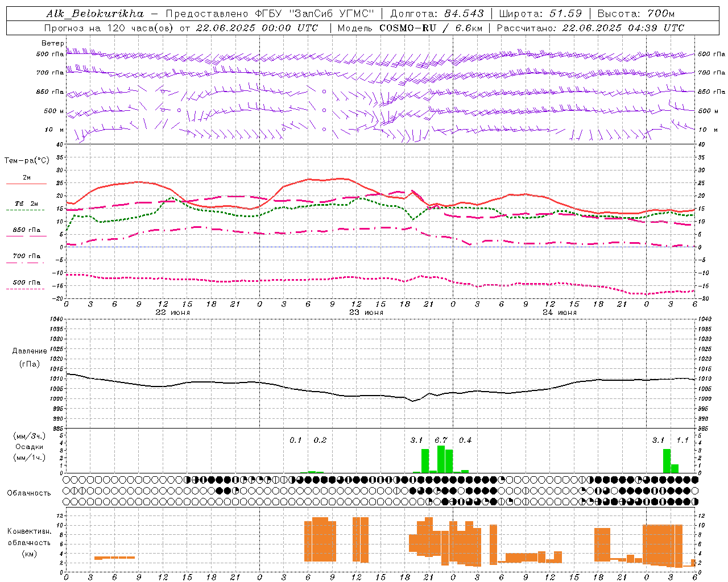Select the Давление pressure panel title
Viewport: 728px width, 582px height.
[29, 351]
